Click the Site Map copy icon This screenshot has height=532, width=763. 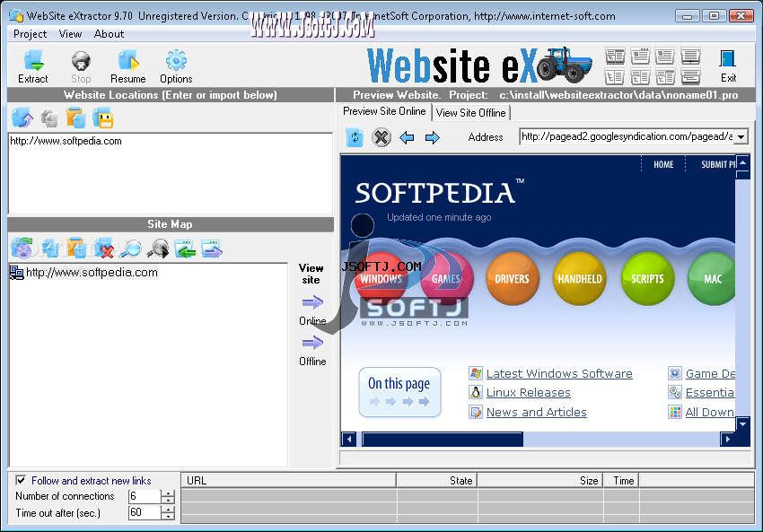click(x=49, y=248)
